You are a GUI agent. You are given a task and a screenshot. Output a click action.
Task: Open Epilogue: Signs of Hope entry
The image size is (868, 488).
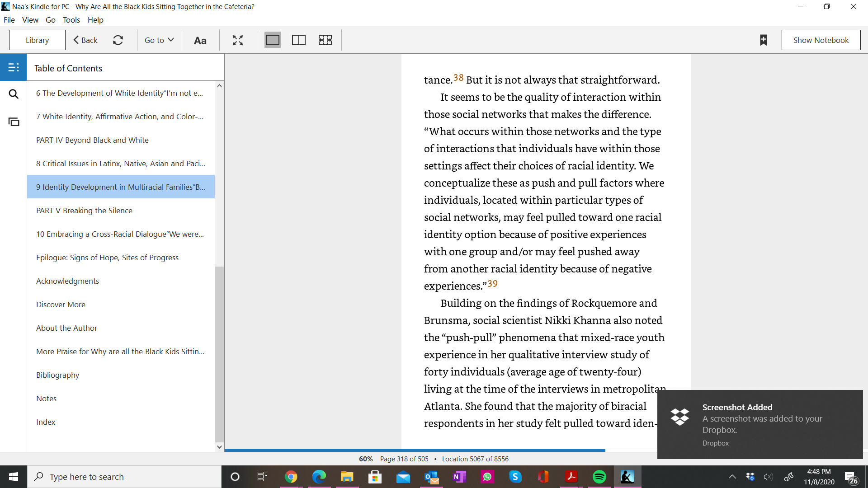click(x=121, y=258)
